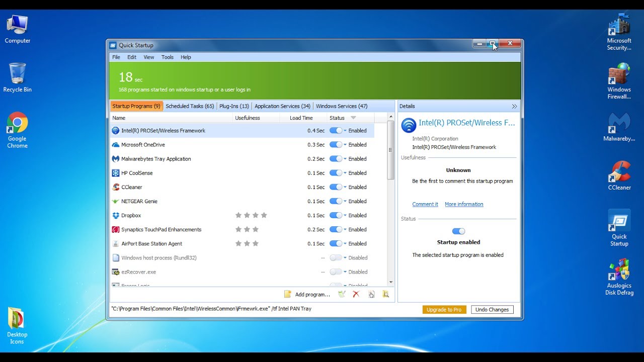Open the More information link
This screenshot has height=362, width=644.
tap(464, 204)
